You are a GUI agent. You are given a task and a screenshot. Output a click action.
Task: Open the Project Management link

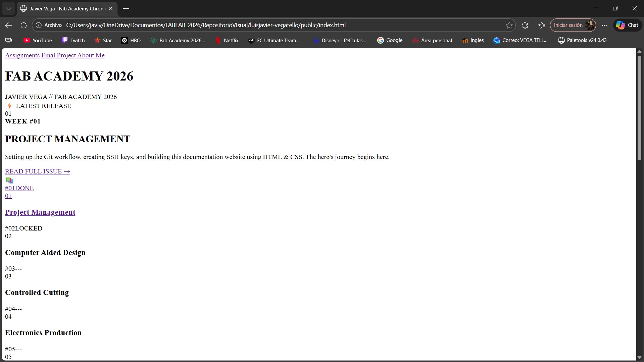point(40,212)
